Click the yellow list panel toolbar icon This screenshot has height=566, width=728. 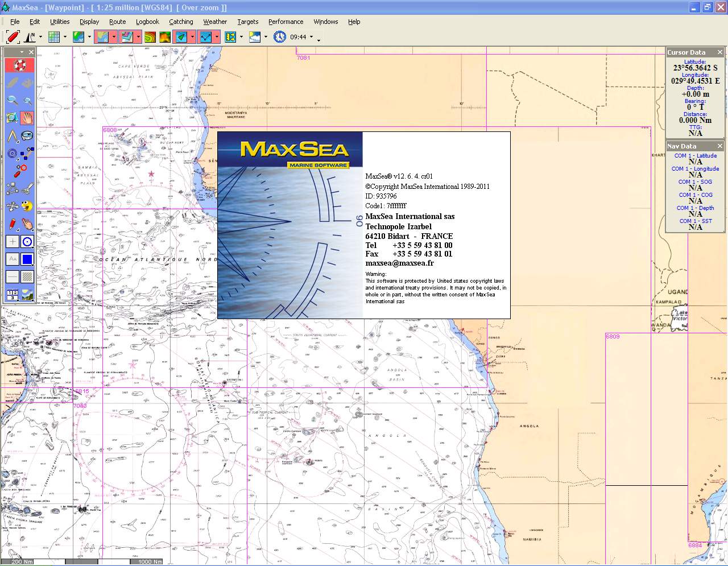point(230,37)
